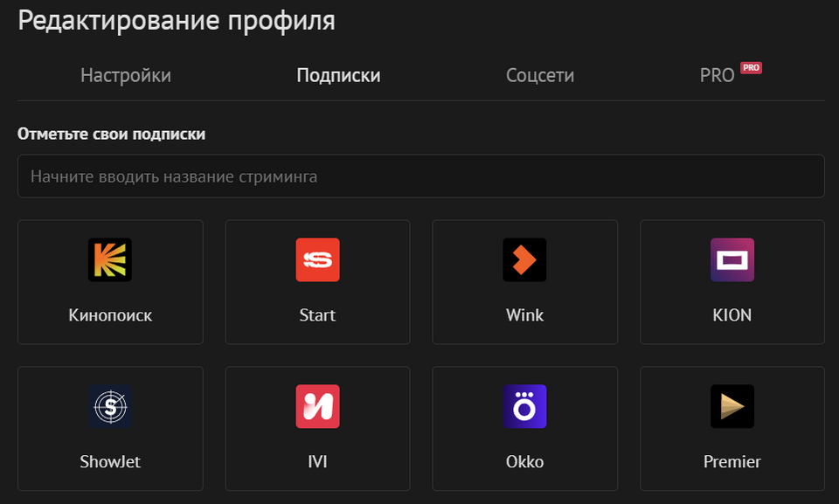Screen dimensions: 839x504
Task: Go to the Соцсети tab
Action: [540, 75]
